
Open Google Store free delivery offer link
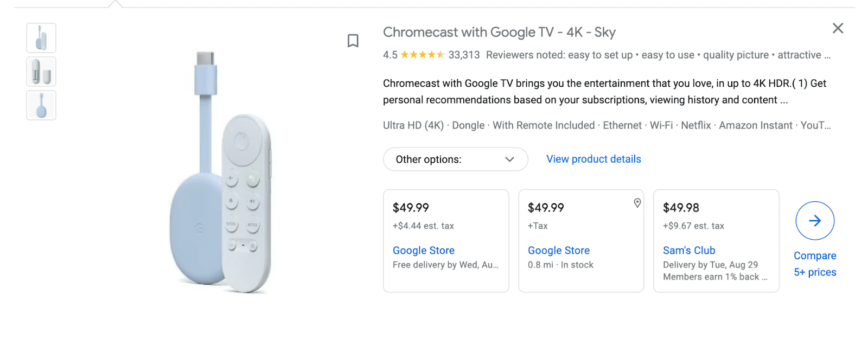click(423, 251)
